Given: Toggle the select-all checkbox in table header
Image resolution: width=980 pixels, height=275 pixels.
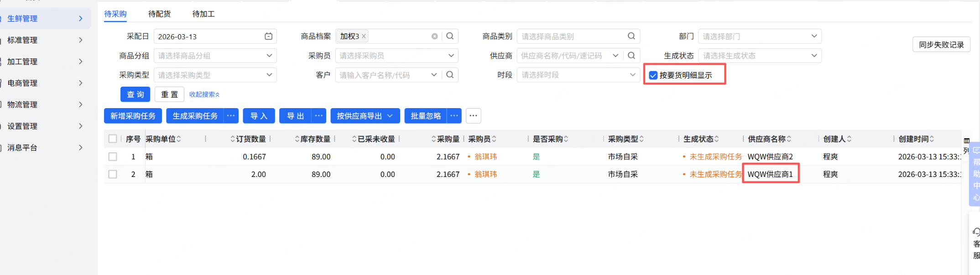Looking at the screenshot, I should tap(113, 139).
